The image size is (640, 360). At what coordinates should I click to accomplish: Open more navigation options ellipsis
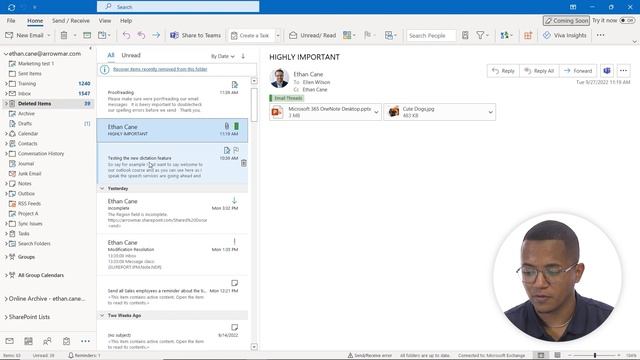point(85,341)
